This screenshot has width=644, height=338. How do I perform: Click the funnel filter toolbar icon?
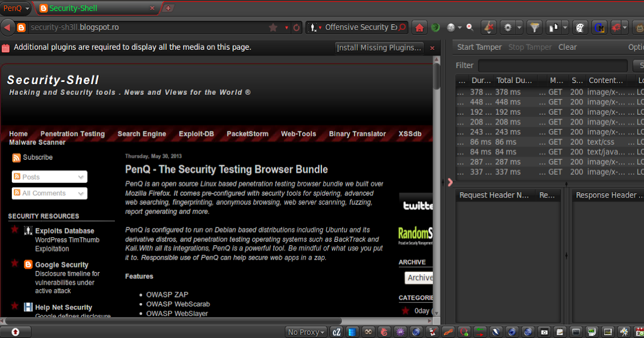[535, 27]
